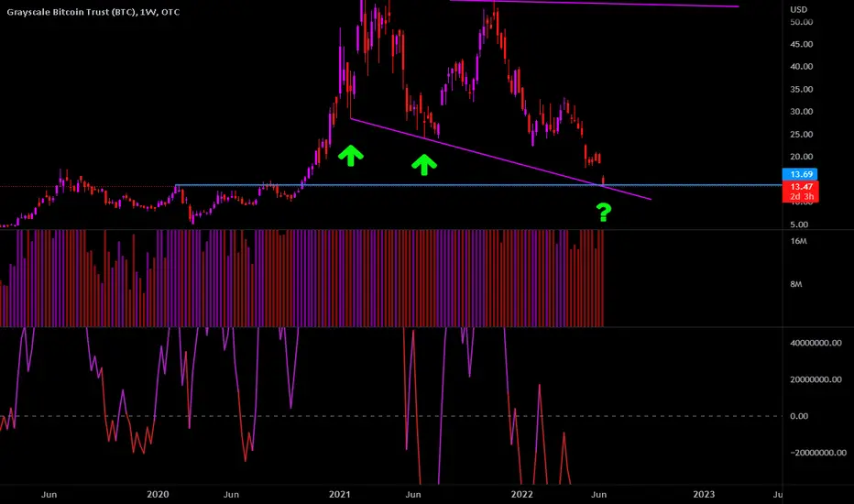
Task: Click the 20.00 price axis label
Action: [x=801, y=157]
